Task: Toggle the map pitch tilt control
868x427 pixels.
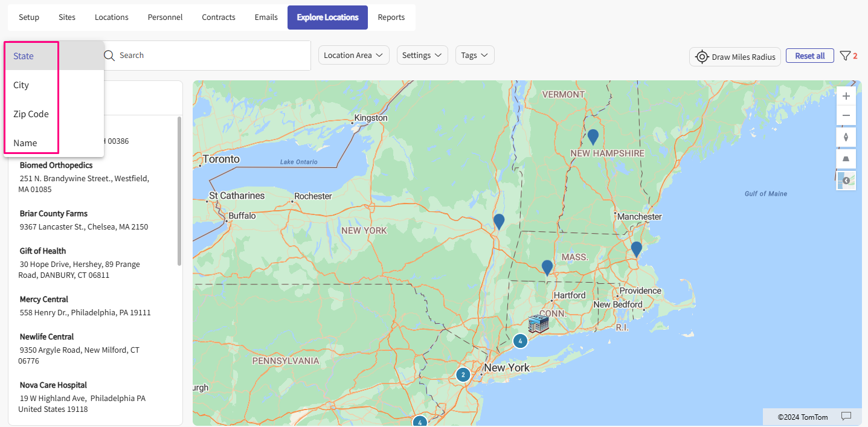Action: pyautogui.click(x=846, y=159)
